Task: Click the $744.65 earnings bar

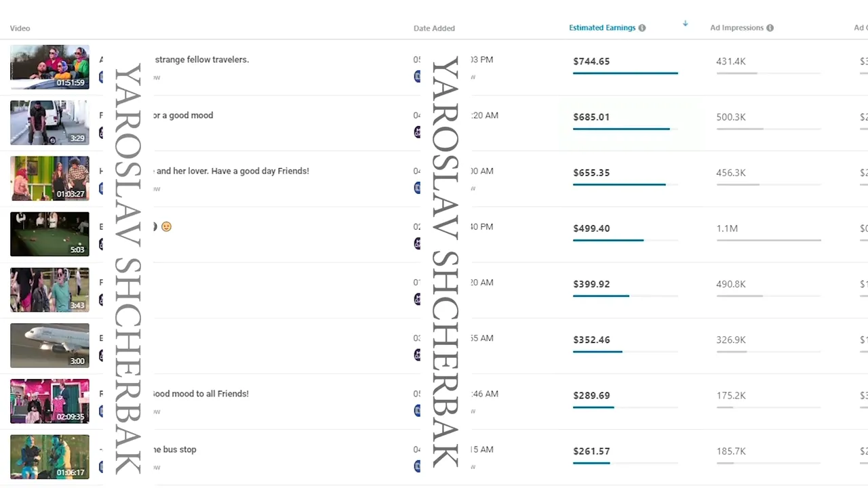Action: (x=625, y=73)
